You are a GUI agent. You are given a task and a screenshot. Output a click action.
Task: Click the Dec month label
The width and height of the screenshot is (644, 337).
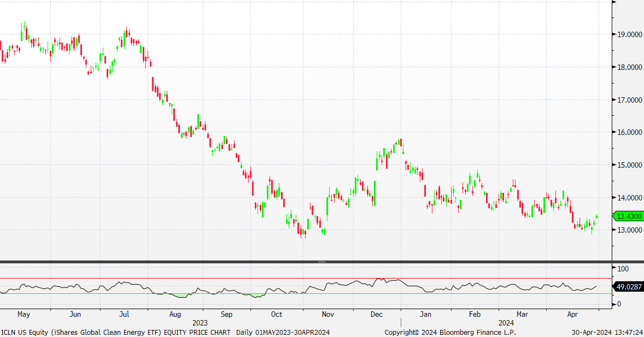tap(377, 315)
